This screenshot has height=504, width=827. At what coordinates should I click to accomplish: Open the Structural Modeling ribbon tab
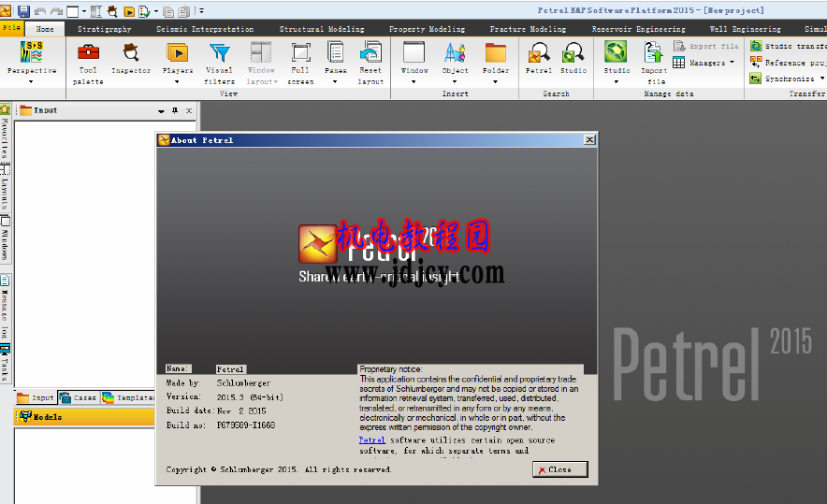pyautogui.click(x=322, y=29)
